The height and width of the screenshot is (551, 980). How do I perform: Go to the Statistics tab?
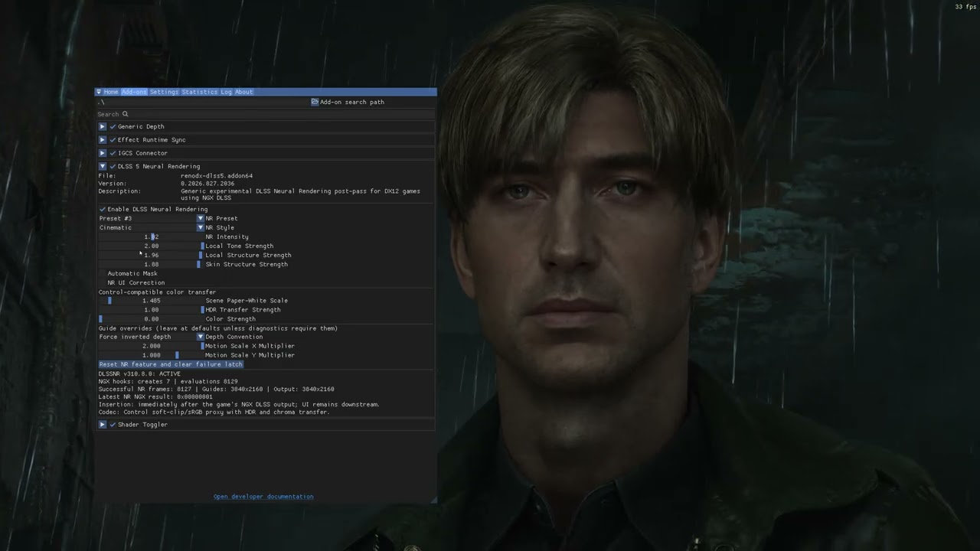(x=200, y=92)
